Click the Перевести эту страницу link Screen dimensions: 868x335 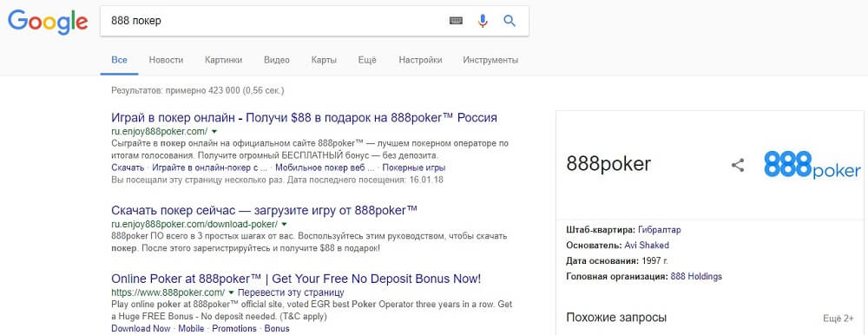(x=291, y=292)
